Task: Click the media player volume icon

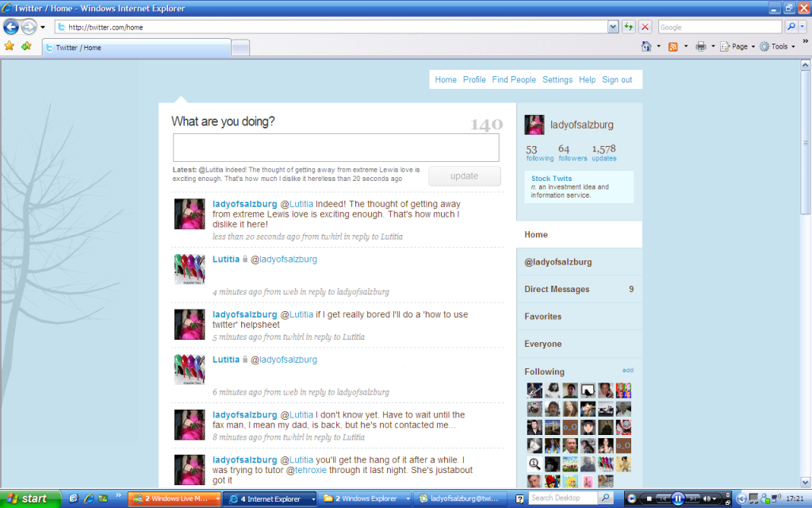Action: click(706, 498)
